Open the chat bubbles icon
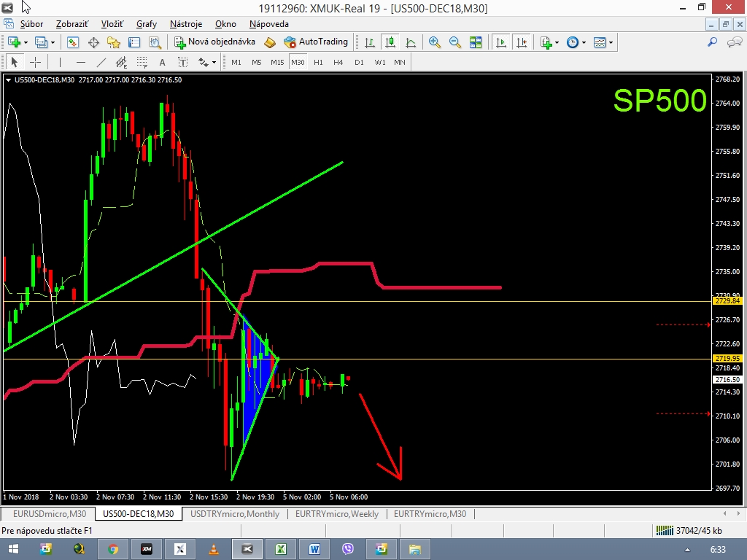The image size is (747, 560). click(x=734, y=42)
